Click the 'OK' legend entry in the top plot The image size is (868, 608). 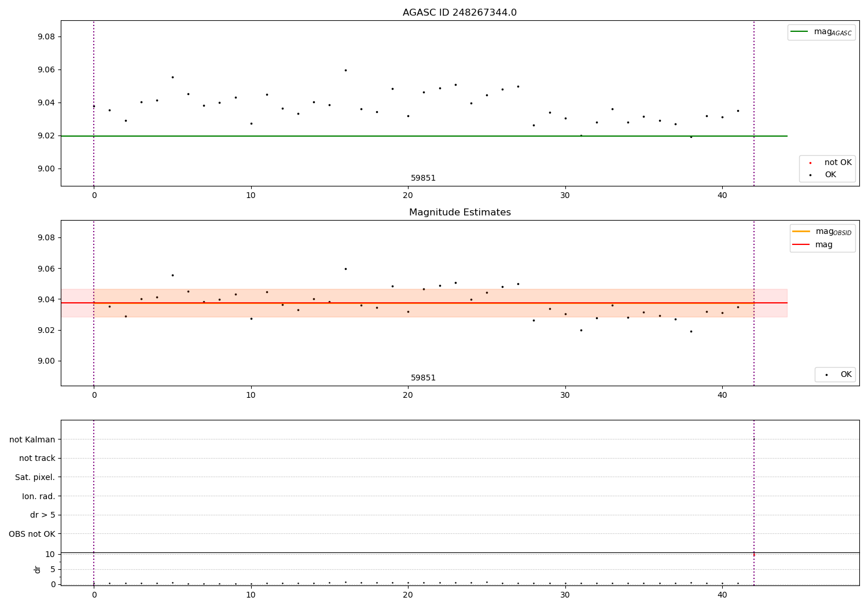tap(822, 175)
